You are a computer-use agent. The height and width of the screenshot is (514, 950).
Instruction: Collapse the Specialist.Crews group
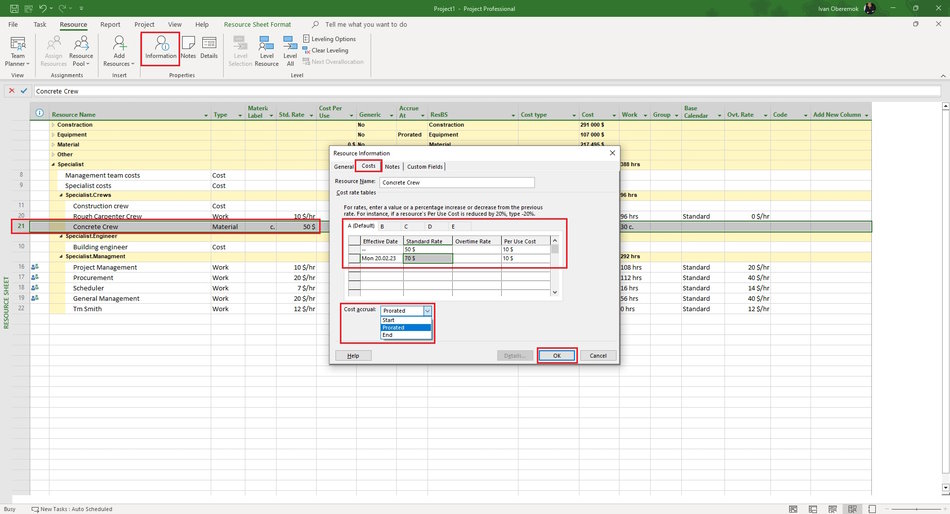click(x=61, y=195)
